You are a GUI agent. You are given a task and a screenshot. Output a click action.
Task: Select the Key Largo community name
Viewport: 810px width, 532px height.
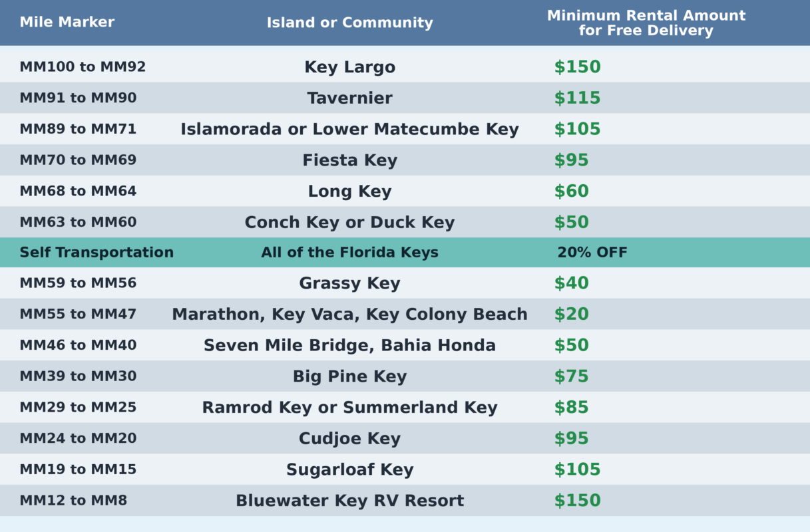pyautogui.click(x=349, y=67)
